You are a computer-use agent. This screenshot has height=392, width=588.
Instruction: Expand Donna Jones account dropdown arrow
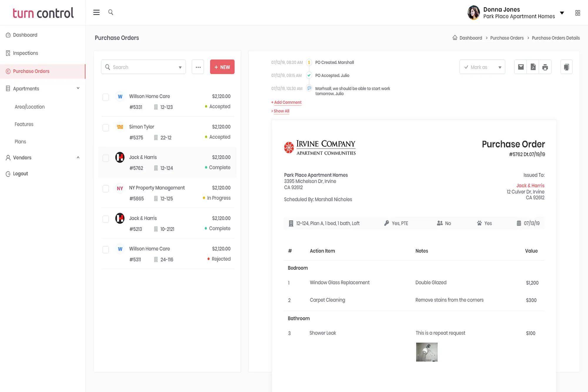tap(562, 13)
